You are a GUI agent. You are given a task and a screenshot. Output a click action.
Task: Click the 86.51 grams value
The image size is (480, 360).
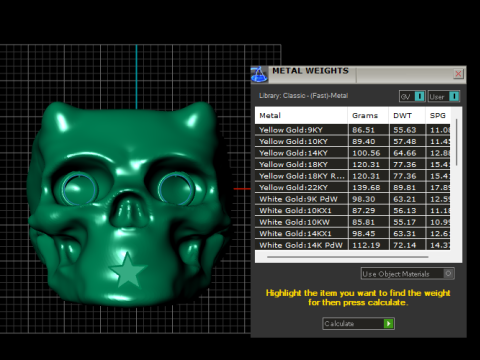pos(363,130)
